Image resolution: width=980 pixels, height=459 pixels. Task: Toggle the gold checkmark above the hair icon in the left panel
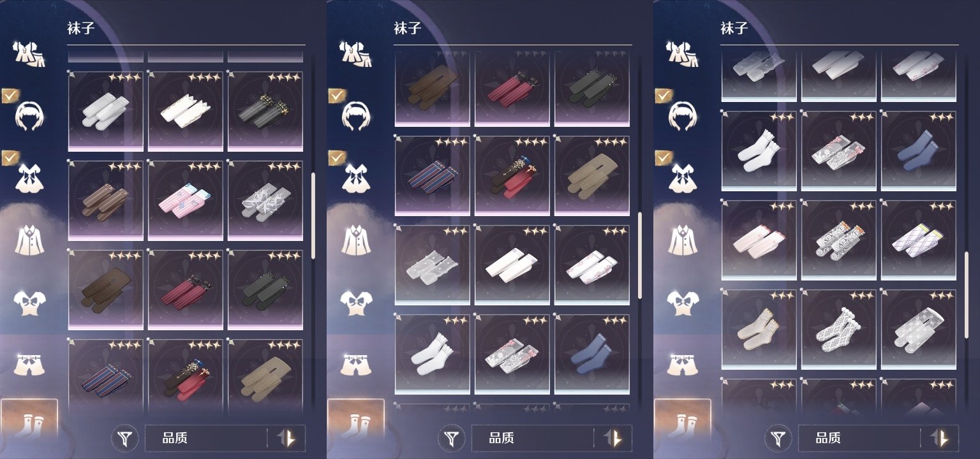click(10, 96)
